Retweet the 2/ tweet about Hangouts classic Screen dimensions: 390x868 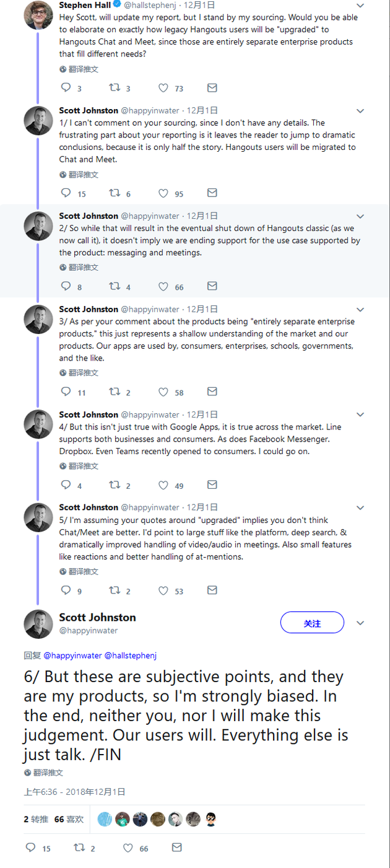115,286
